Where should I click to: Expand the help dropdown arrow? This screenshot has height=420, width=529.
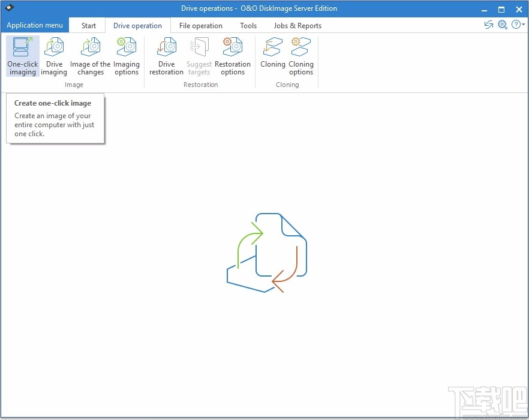(x=523, y=25)
